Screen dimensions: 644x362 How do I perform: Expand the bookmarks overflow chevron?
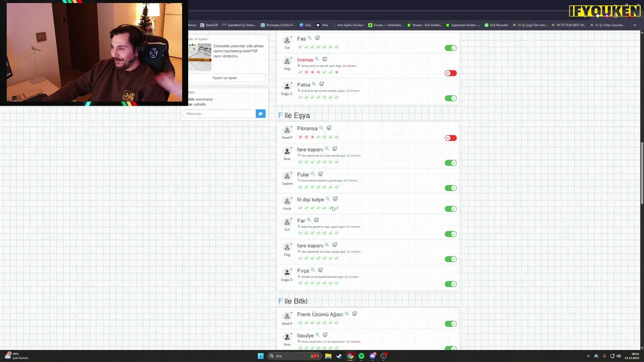coord(635,25)
